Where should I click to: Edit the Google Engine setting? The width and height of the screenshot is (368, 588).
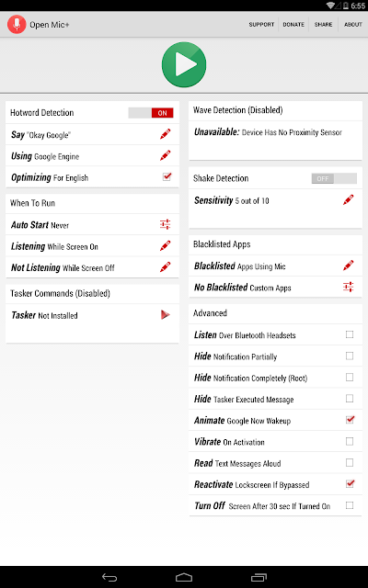166,155
